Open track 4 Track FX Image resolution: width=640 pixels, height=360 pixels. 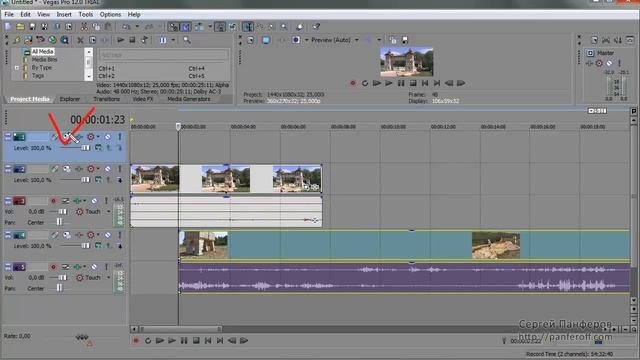tap(79, 235)
